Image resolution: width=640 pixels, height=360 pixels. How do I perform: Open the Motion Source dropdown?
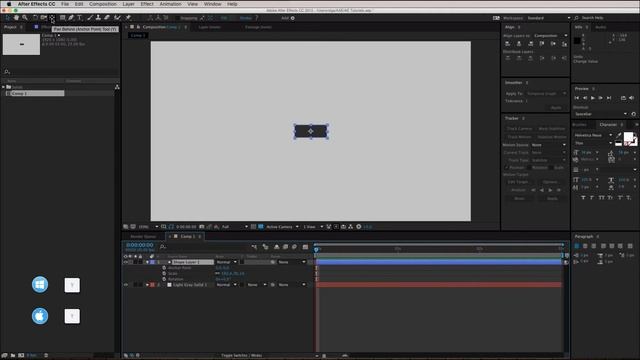click(548, 145)
